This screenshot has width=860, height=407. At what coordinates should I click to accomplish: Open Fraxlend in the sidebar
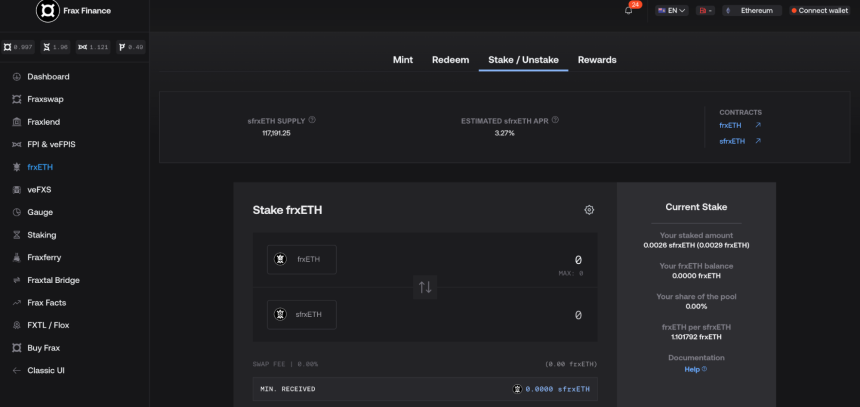(44, 122)
